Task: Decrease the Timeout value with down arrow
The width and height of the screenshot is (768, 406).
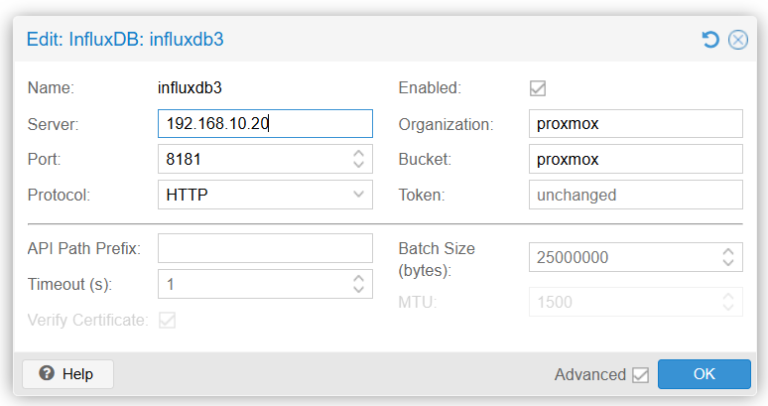Action: [x=359, y=289]
